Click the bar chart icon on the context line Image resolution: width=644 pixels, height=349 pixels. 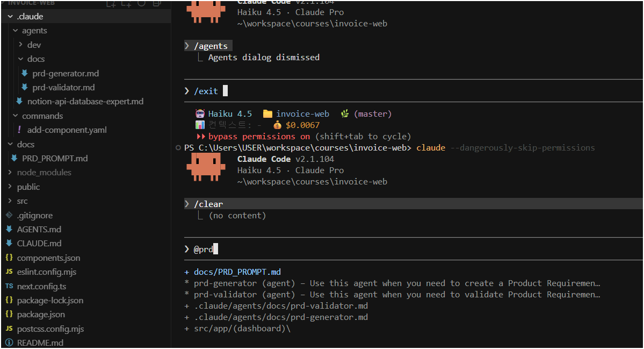200,125
